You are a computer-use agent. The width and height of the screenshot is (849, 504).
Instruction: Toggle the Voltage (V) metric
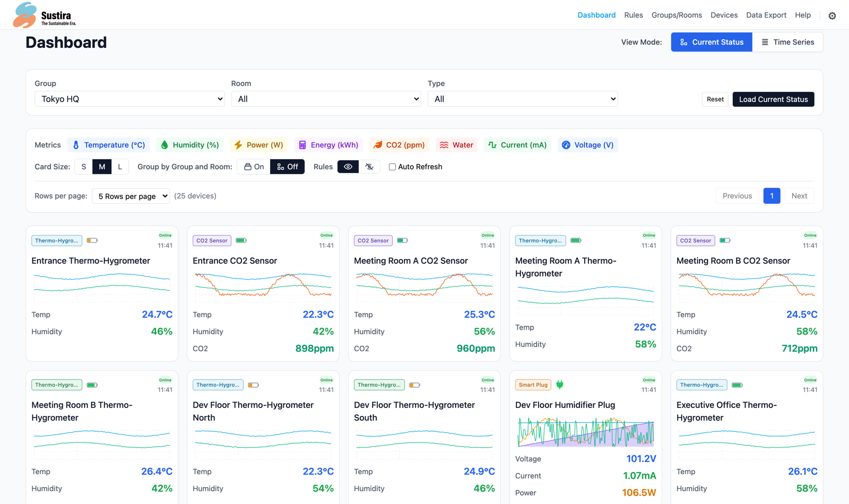588,145
